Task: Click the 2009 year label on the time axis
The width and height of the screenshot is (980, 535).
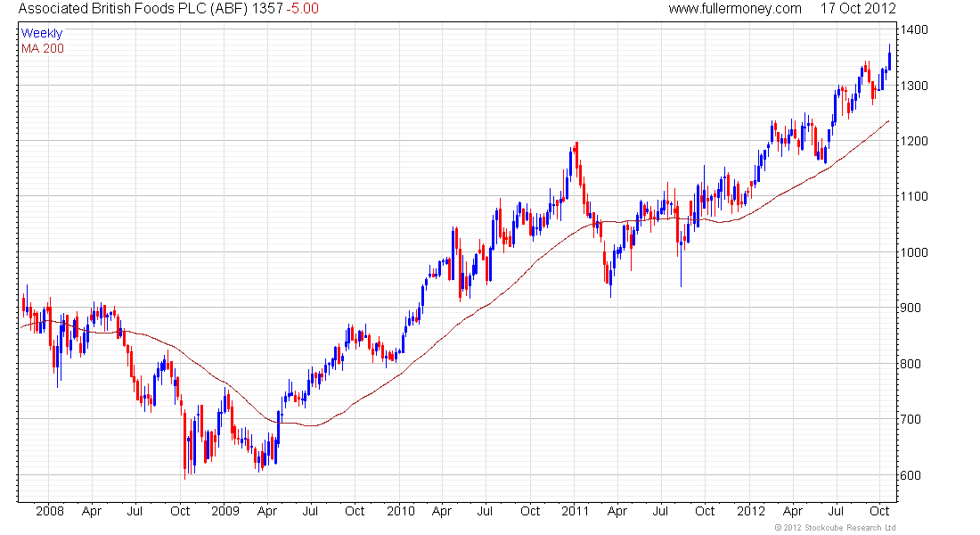Action: coord(225,511)
